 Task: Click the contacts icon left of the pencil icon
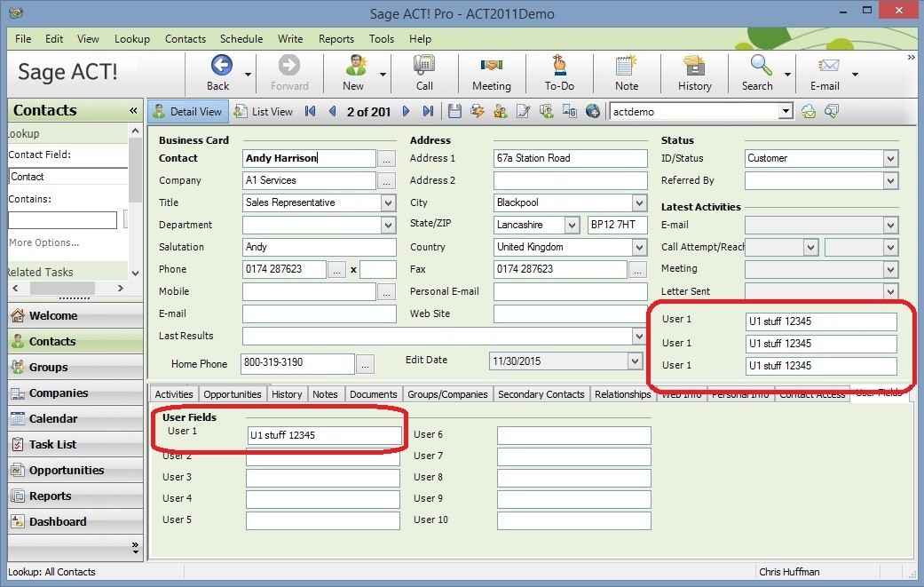[501, 111]
